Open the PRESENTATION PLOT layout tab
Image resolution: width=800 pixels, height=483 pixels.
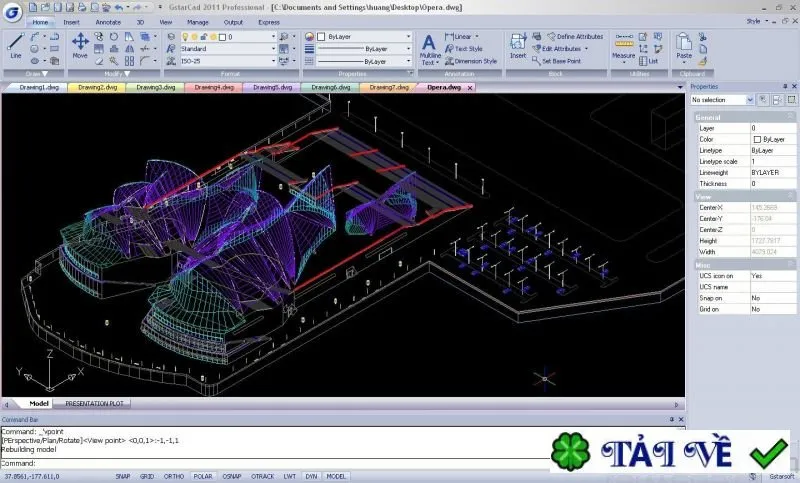(x=94, y=403)
